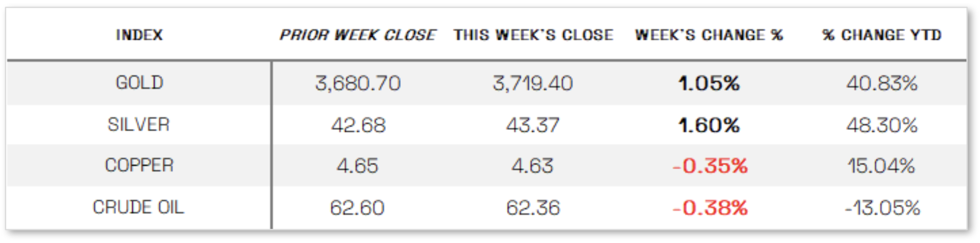Click copper weekly change -0.35%
980x243 pixels.
tap(710, 166)
